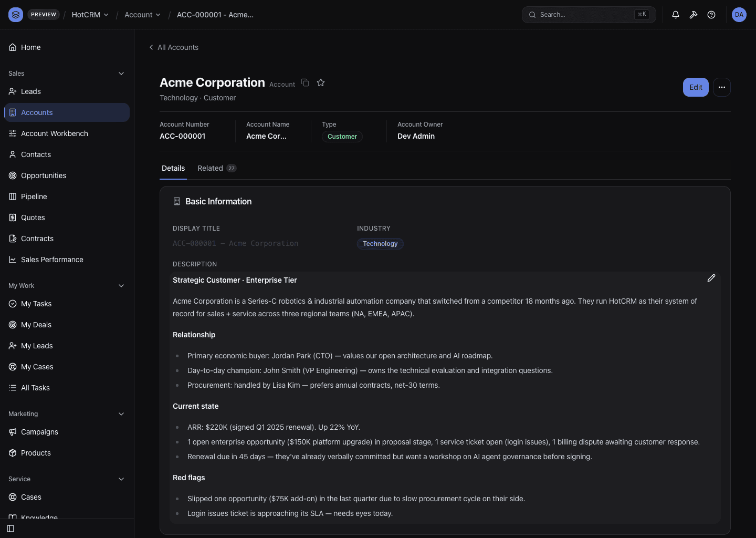
Task: Click the Customer type badge
Action: (342, 137)
